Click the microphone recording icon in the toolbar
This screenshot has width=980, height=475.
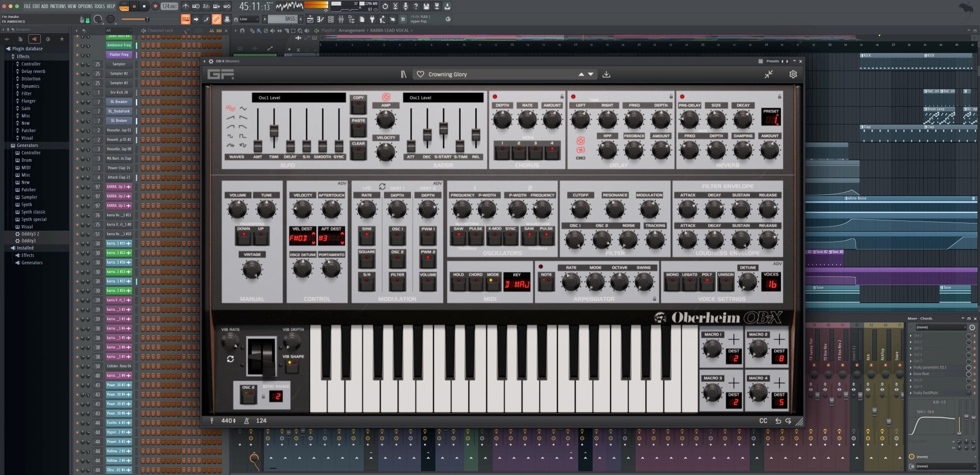pyautogui.click(x=405, y=6)
